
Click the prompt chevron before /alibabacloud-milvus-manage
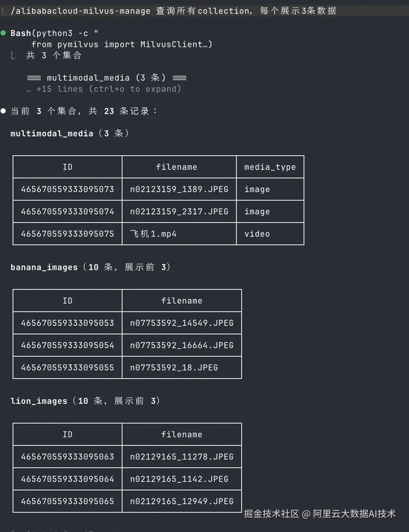click(3, 11)
